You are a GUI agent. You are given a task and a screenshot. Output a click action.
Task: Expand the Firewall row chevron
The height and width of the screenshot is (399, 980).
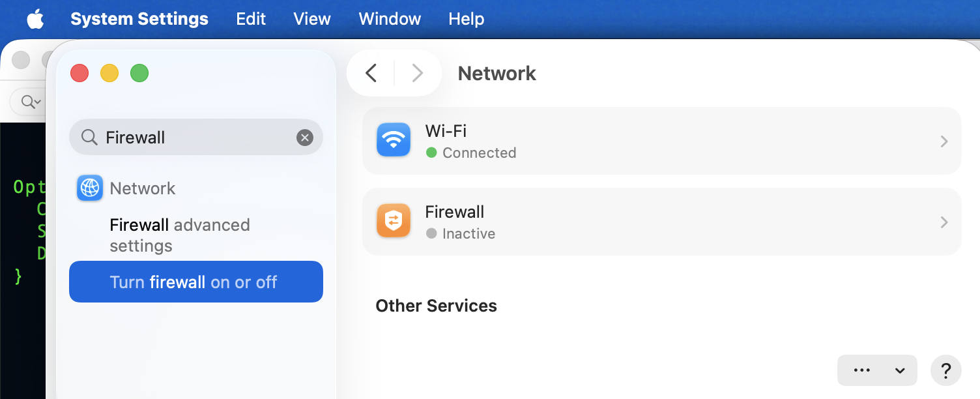(944, 222)
